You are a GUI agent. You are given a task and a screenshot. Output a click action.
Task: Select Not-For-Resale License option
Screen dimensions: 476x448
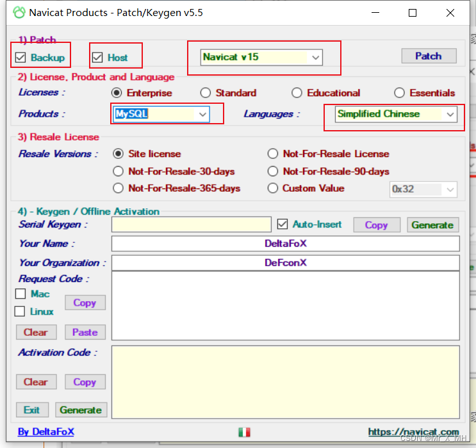click(x=273, y=154)
